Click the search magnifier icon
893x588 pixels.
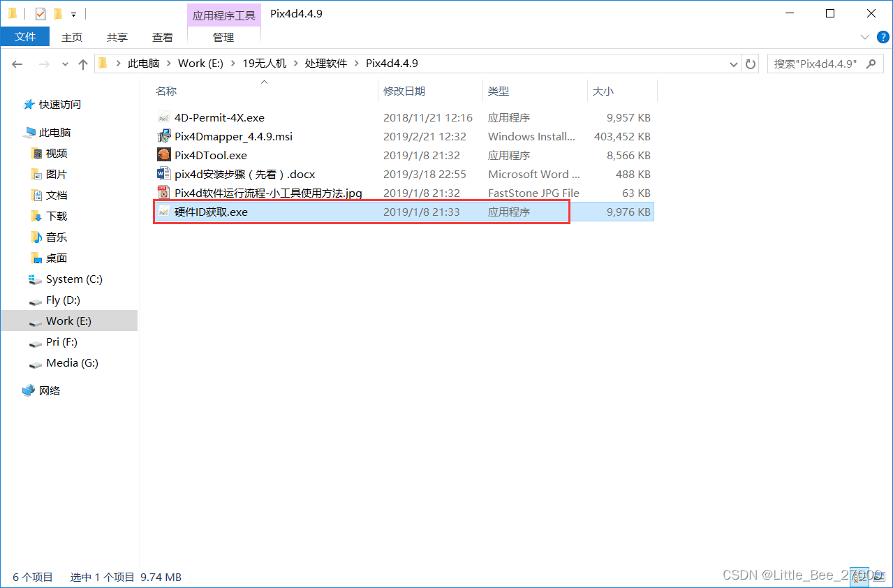pos(871,64)
